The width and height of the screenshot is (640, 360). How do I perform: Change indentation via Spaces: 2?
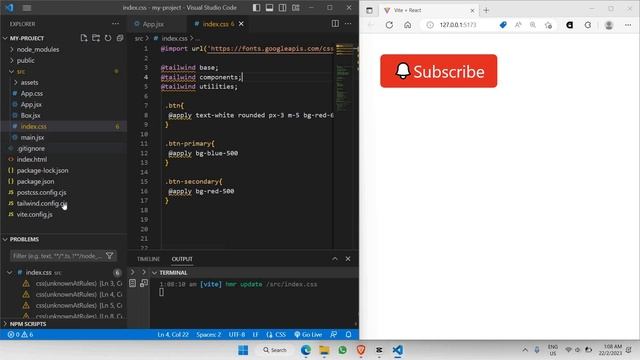[209, 335]
